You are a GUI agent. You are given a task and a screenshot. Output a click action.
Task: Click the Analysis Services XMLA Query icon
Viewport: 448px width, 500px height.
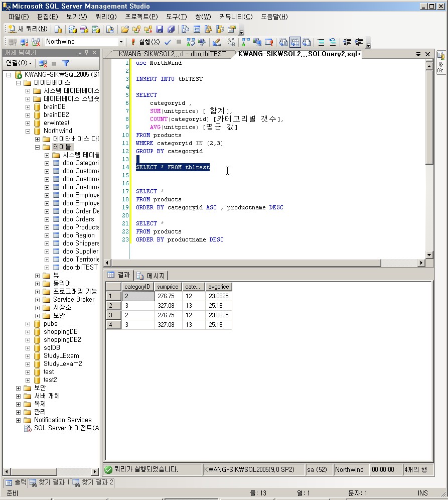click(96, 29)
